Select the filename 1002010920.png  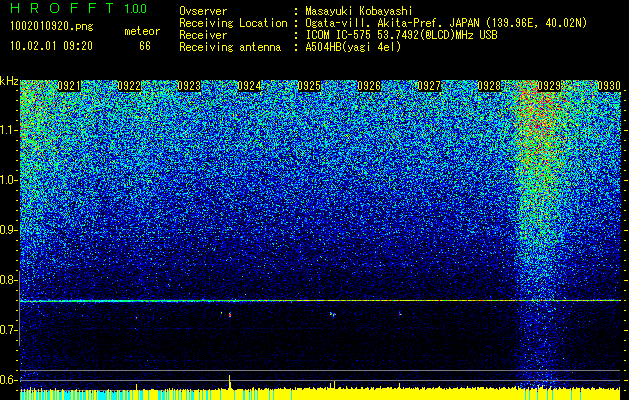52,26
